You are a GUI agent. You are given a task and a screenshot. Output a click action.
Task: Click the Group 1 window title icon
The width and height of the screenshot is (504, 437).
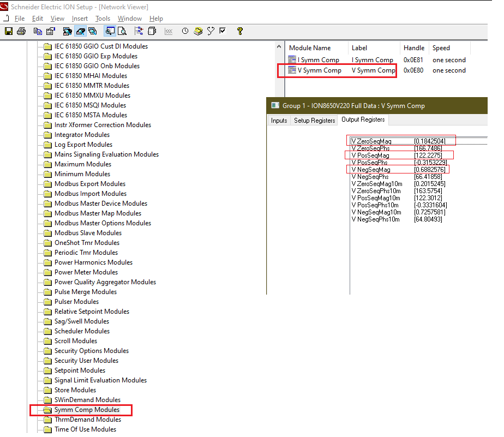(275, 105)
